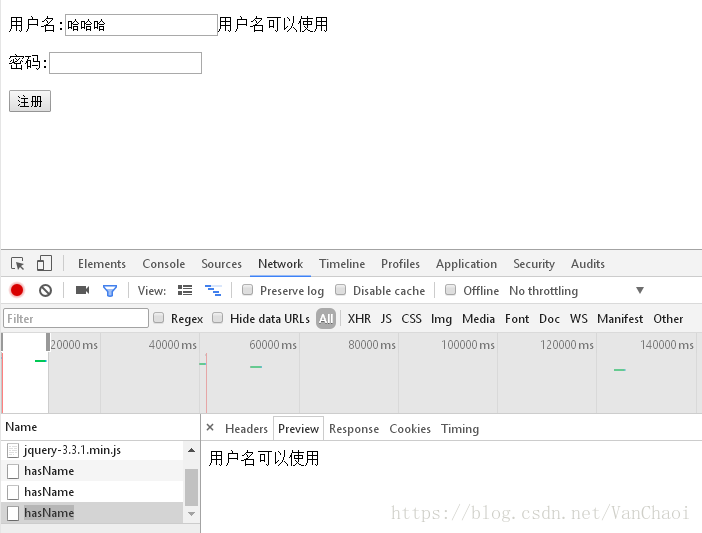Viewport: 702px width, 533px height.
Task: Click the 注册 register button
Action: [30, 101]
